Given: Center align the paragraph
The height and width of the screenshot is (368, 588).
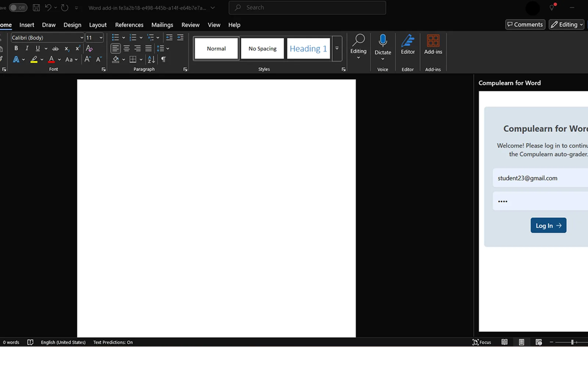Looking at the screenshot, I should click(126, 48).
